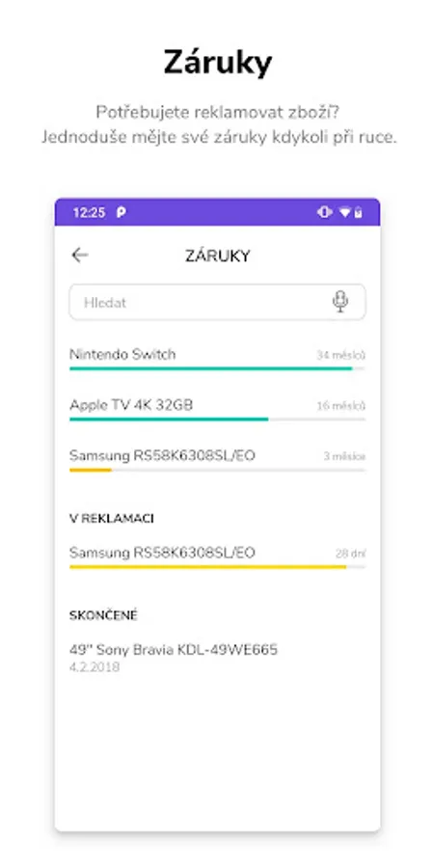
Task: Open the 49" Sony Bravia KDL-49WE665 entry
Action: [x=217, y=658]
